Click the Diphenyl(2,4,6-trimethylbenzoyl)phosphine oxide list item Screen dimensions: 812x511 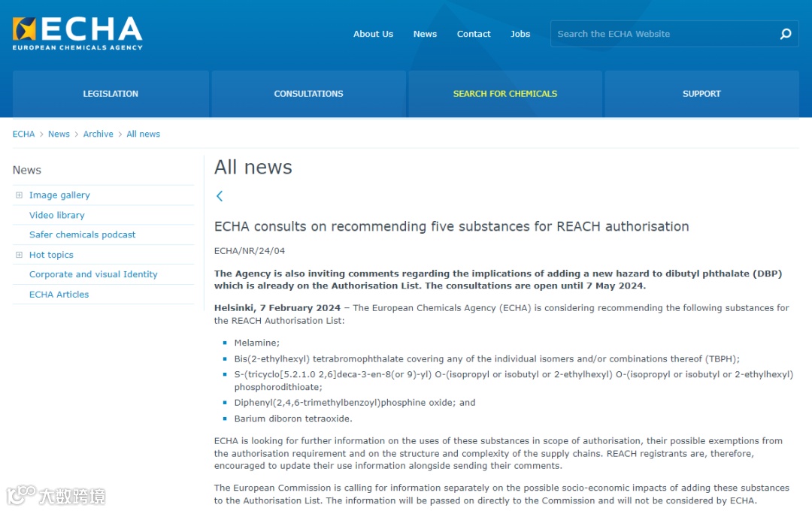(x=355, y=402)
